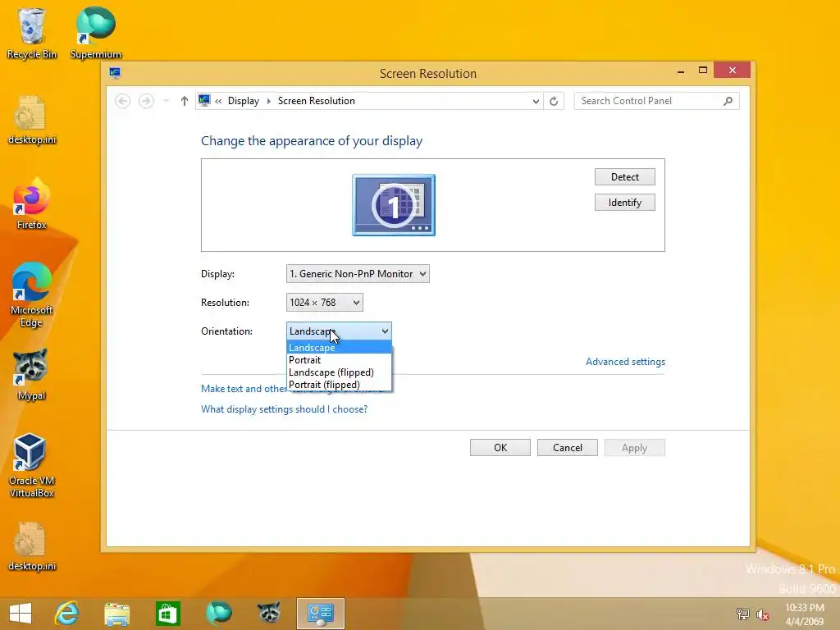Open Internet Explorer from the taskbar

click(x=67, y=614)
